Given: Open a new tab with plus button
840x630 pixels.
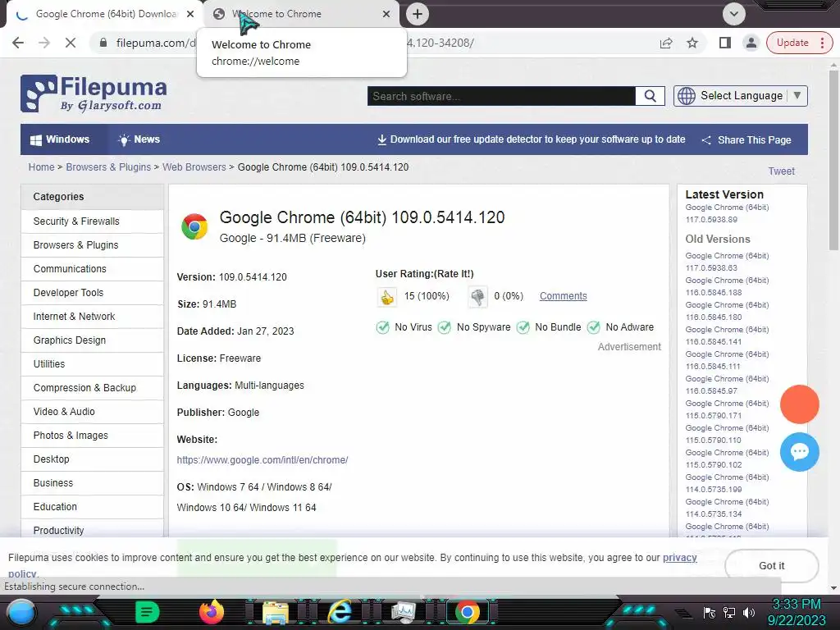Looking at the screenshot, I should (418, 14).
